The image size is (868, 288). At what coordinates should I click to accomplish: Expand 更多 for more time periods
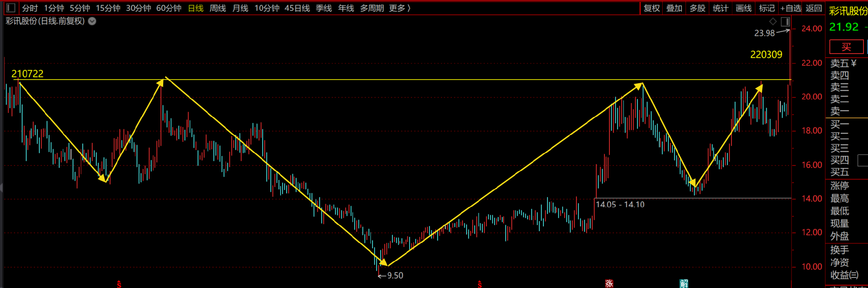[400, 8]
